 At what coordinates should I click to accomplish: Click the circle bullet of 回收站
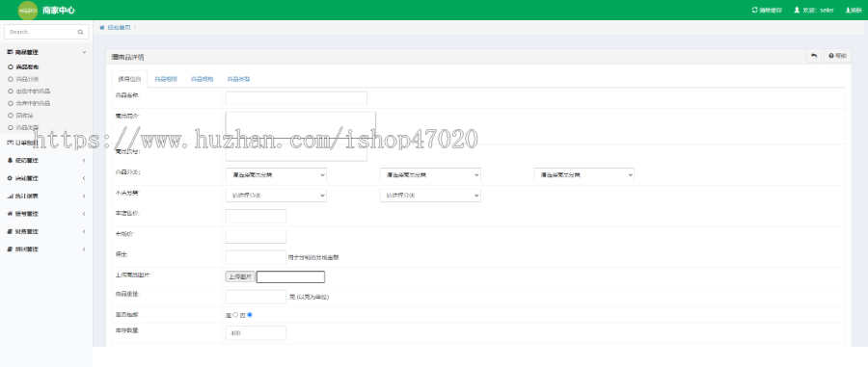point(11,116)
